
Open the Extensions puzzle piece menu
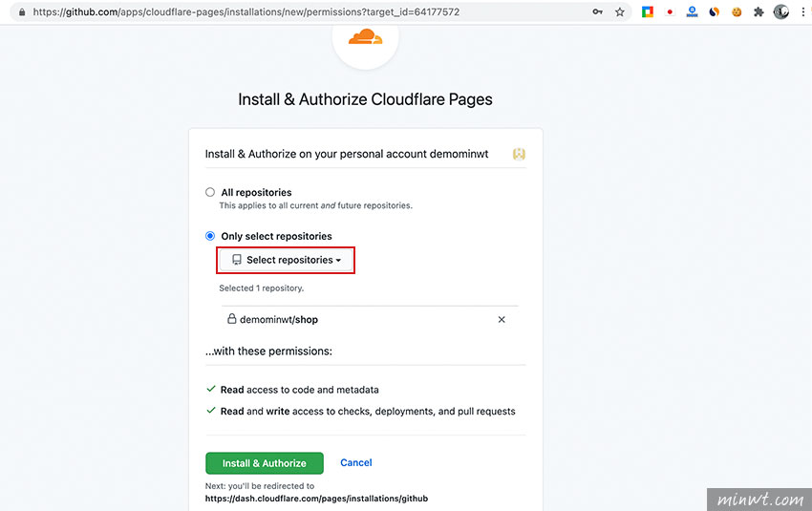[759, 11]
